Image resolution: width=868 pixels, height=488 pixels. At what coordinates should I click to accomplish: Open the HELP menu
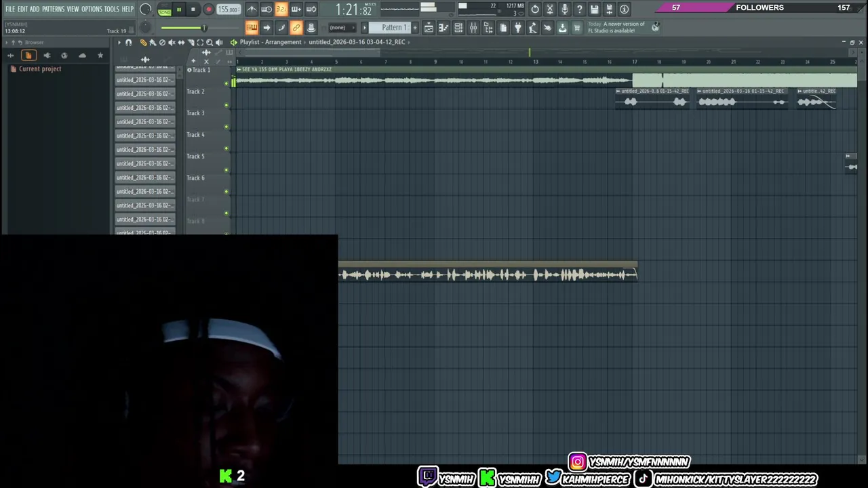click(127, 9)
